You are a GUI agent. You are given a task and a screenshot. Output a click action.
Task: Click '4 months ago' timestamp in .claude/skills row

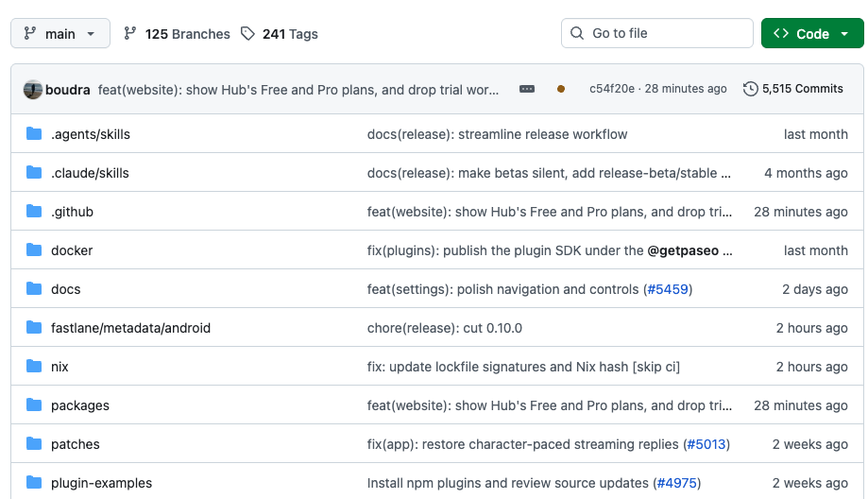pyautogui.click(x=806, y=173)
